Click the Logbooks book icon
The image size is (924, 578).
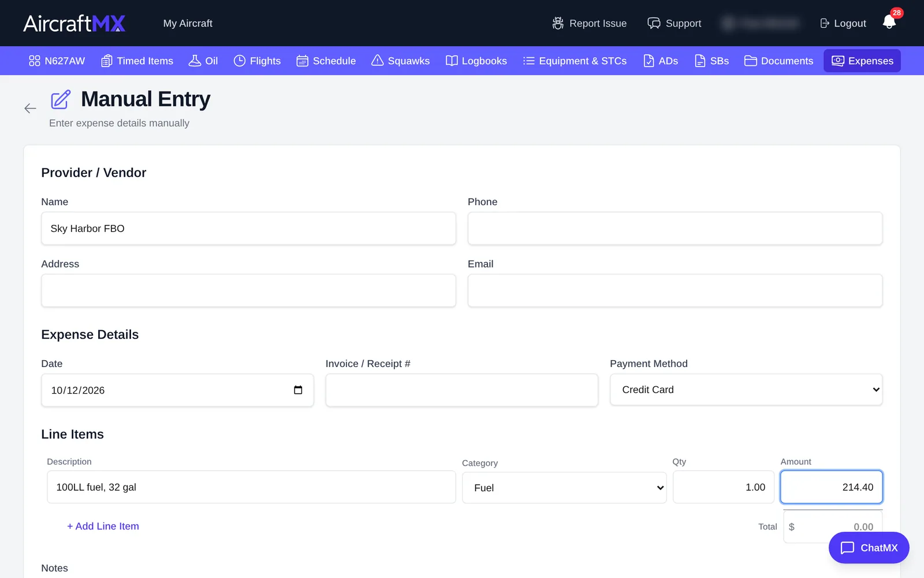click(452, 61)
